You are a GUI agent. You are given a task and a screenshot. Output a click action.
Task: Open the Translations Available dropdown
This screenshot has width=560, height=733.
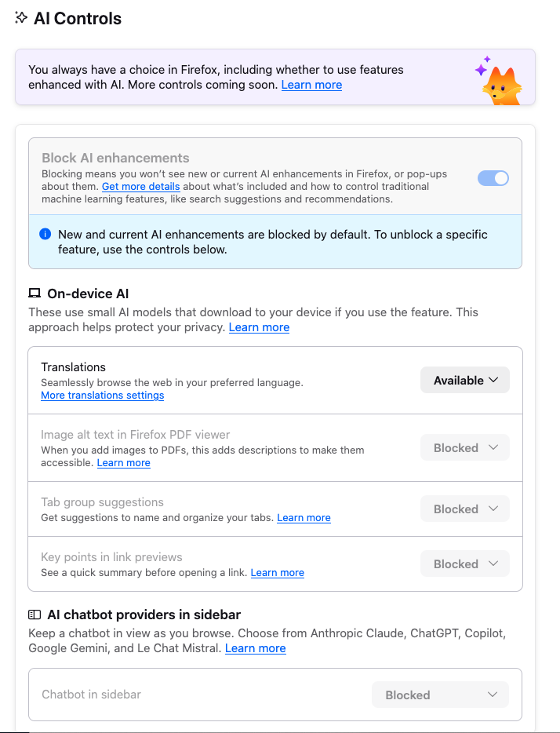point(465,381)
